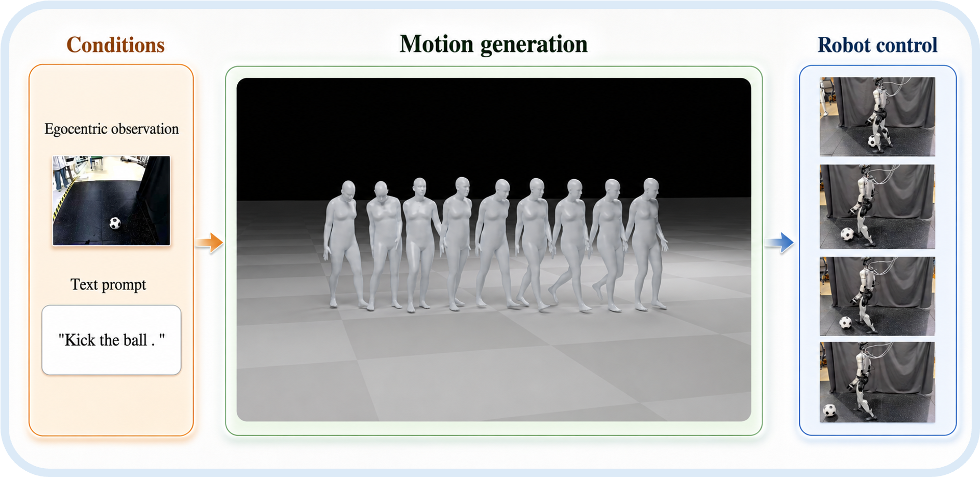The height and width of the screenshot is (477, 980).
Task: Click the "Motion generation" heading
Action: pyautogui.click(x=493, y=45)
